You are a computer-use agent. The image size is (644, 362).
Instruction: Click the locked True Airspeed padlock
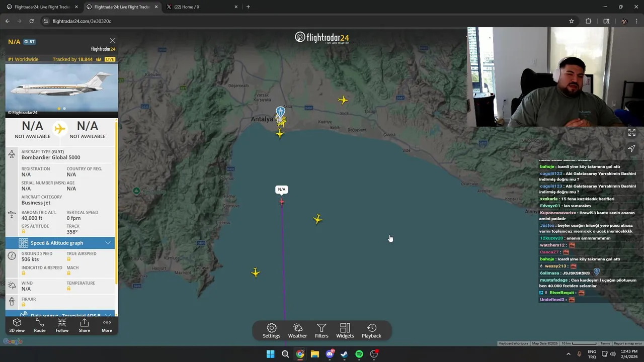click(x=69, y=259)
